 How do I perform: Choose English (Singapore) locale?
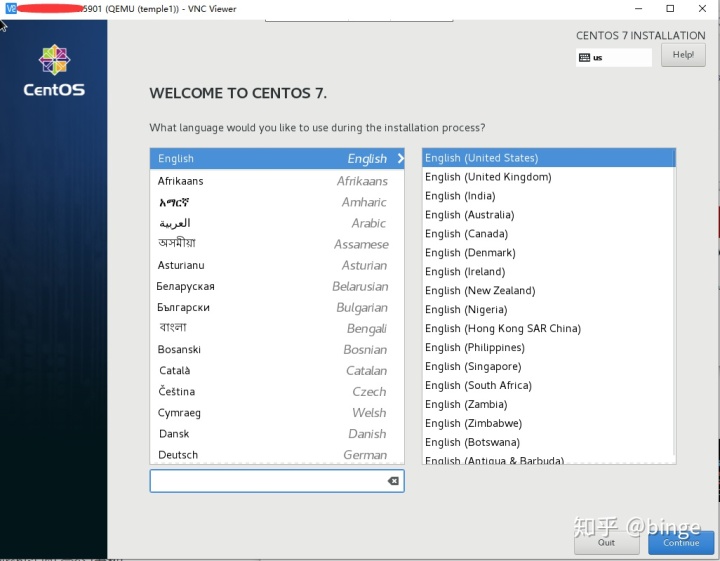(x=548, y=366)
